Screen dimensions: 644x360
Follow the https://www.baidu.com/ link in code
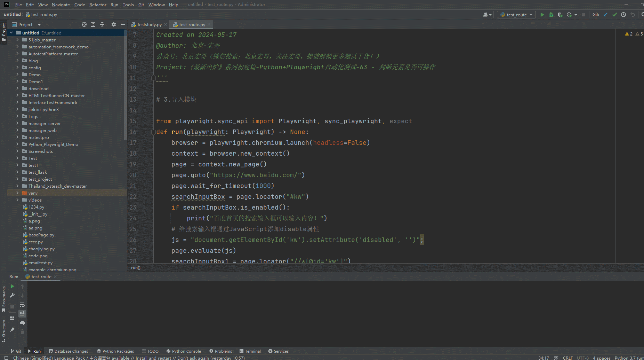pyautogui.click(x=256, y=175)
